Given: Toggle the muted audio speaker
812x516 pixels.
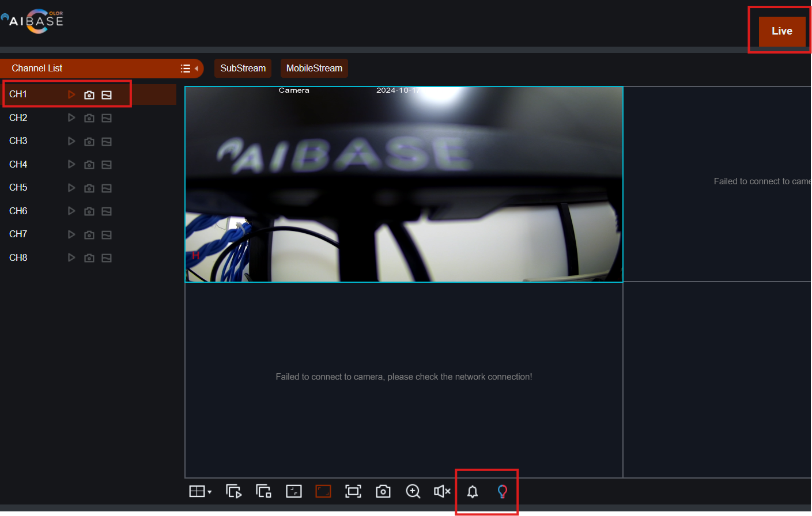Looking at the screenshot, I should point(442,491).
